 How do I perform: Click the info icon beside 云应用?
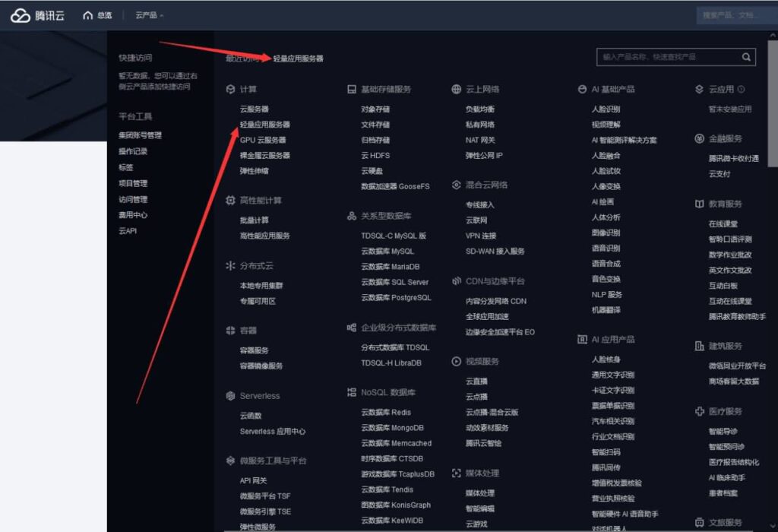741,90
